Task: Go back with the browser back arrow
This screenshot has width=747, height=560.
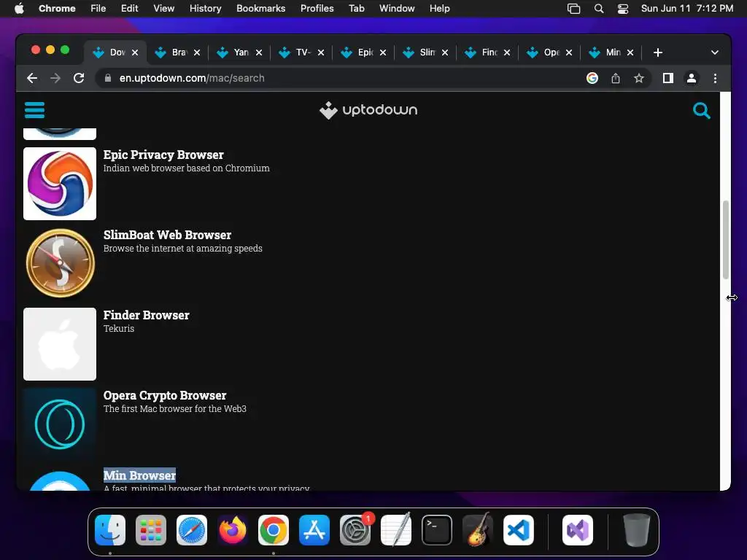Action: pyautogui.click(x=32, y=78)
